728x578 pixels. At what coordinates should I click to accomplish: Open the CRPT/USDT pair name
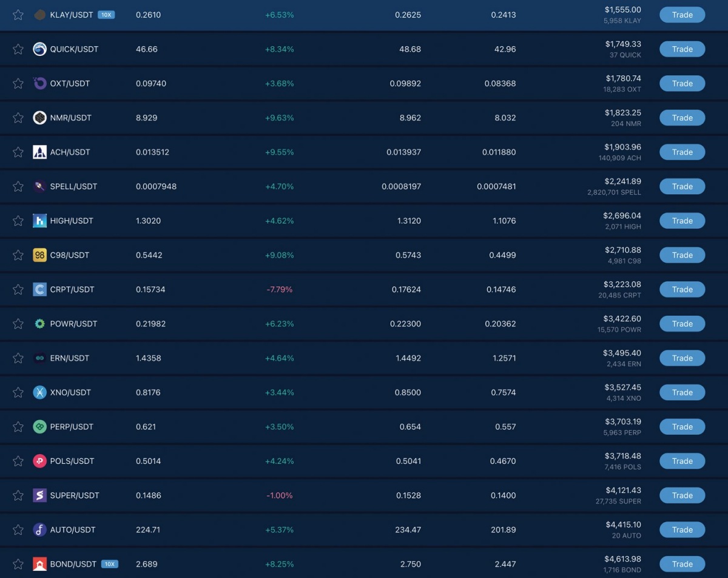pos(72,290)
